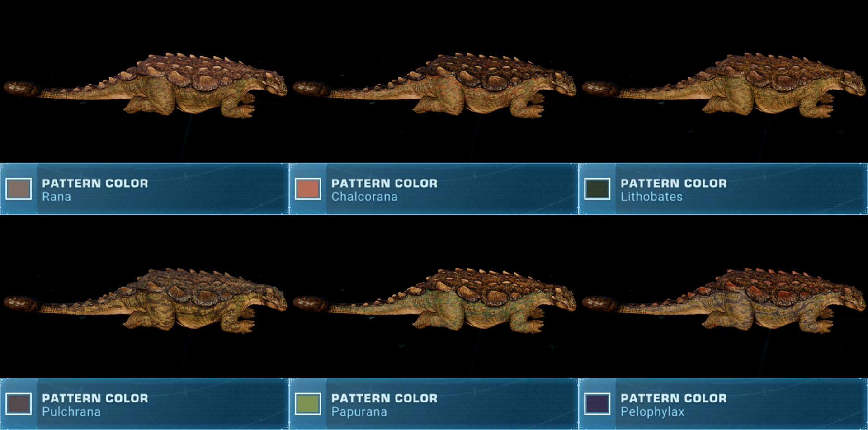Click the Pelophylax purple color swatch
The width and height of the screenshot is (868, 430).
[597, 404]
